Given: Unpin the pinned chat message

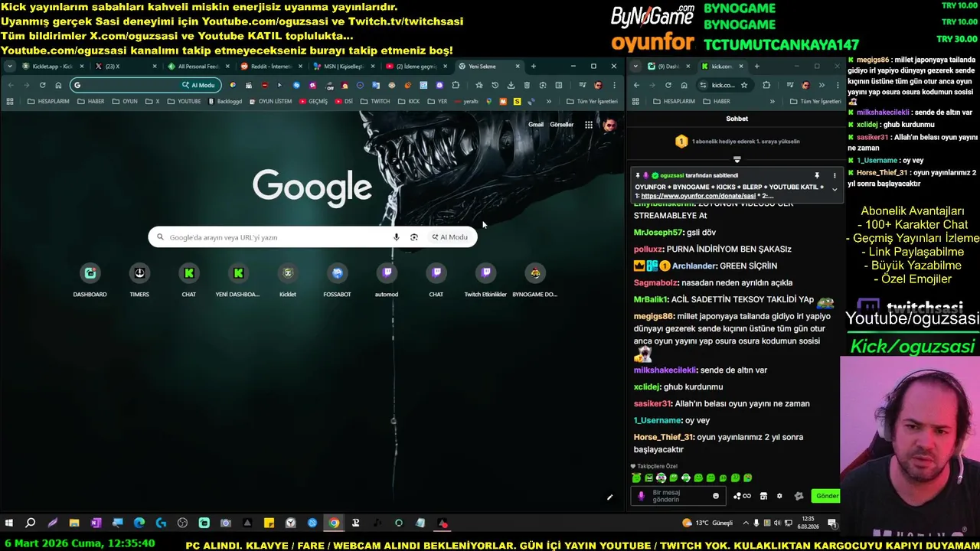Looking at the screenshot, I should coord(817,175).
